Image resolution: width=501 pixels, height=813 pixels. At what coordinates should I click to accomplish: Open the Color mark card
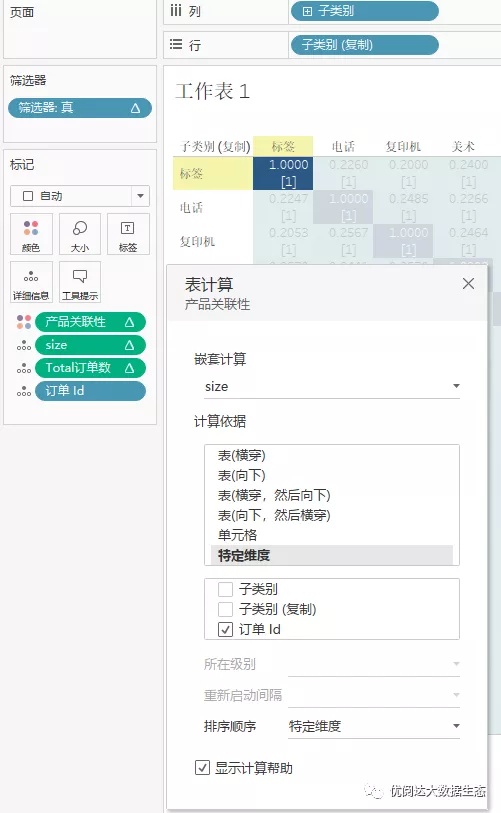[31, 234]
